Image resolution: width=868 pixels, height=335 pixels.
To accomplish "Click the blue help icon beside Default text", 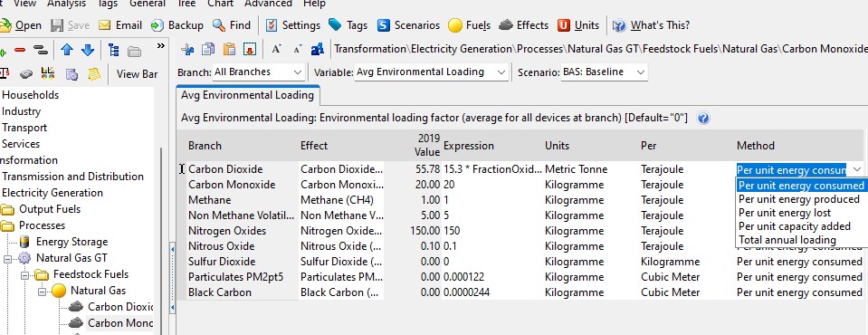I will click(703, 118).
